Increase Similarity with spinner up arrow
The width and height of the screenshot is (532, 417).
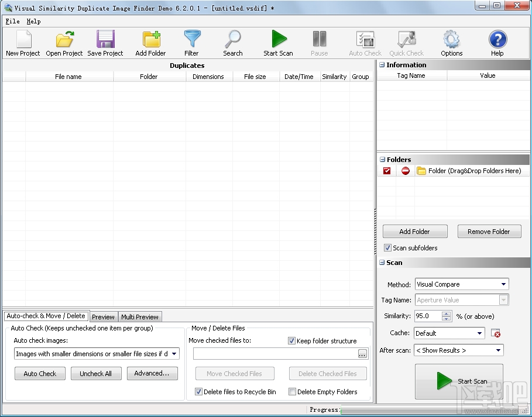click(446, 313)
